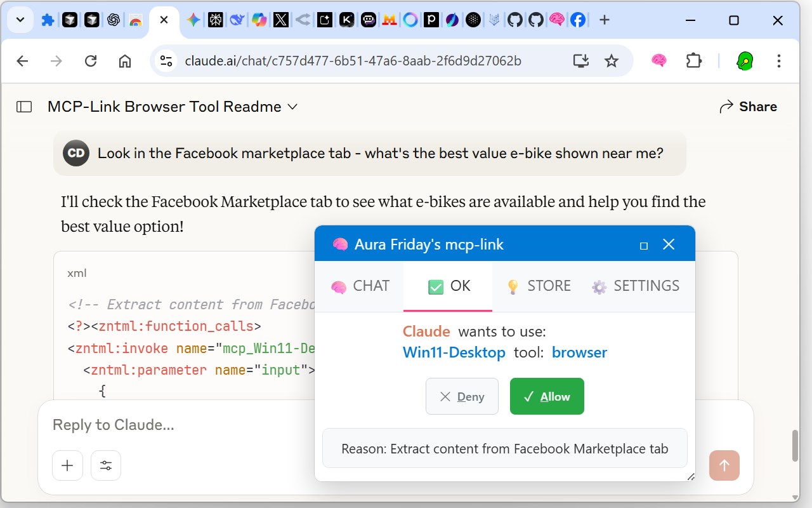Open the Chrome extensions puzzle menu

[x=694, y=61]
